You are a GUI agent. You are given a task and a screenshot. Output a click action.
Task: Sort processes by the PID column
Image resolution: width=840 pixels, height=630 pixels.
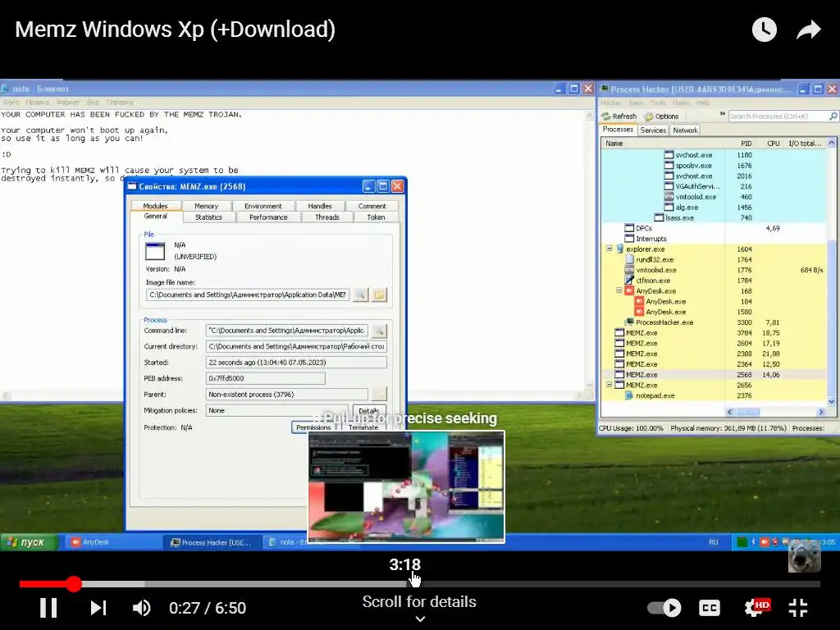pos(739,144)
